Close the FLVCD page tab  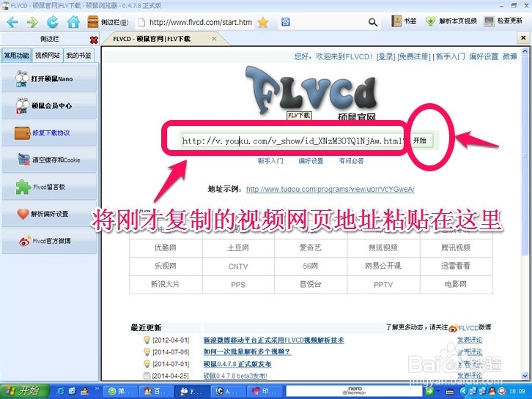point(214,39)
